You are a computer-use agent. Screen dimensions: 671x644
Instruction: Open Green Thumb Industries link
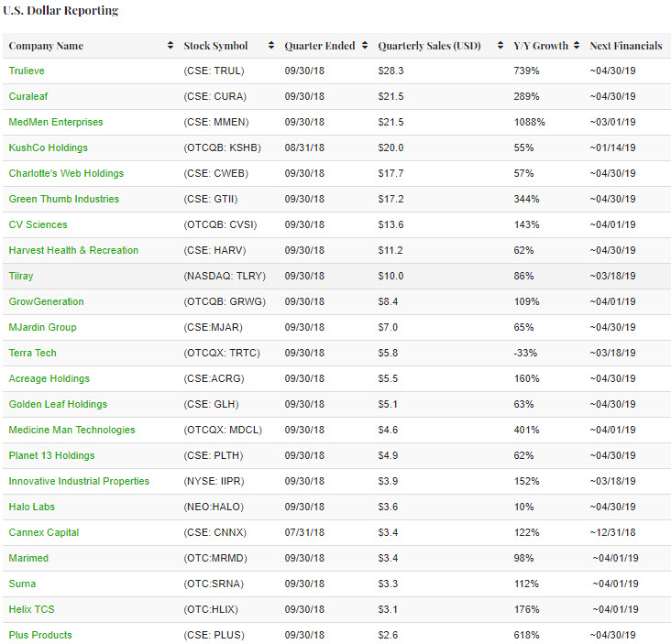pyautogui.click(x=63, y=199)
